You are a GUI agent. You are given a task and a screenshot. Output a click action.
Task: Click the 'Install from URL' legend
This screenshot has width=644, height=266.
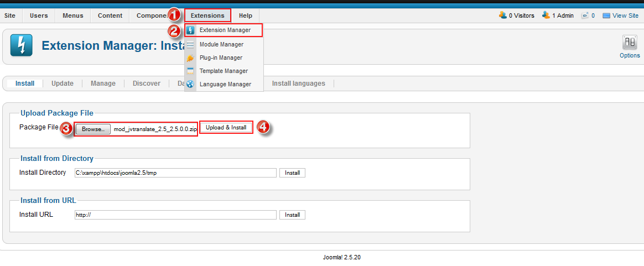[x=49, y=201]
